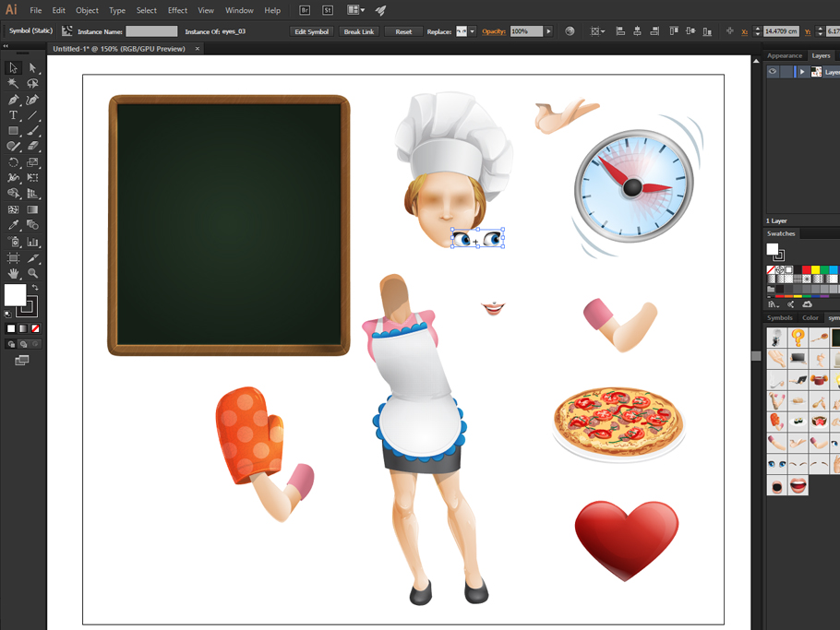The width and height of the screenshot is (840, 630).
Task: Set color to None in tools panel
Action: [x=36, y=328]
